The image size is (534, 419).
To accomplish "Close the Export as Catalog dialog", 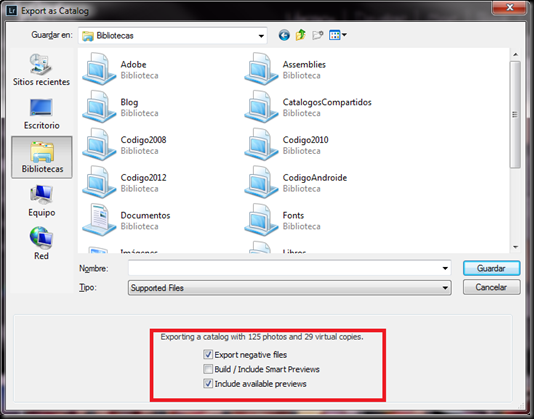I will pos(509,7).
